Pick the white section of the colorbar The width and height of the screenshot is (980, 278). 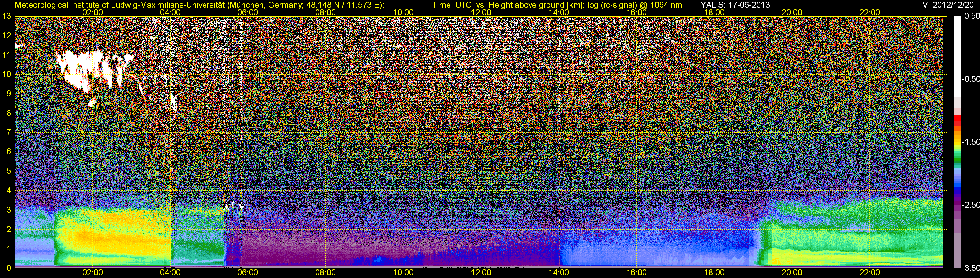957,57
